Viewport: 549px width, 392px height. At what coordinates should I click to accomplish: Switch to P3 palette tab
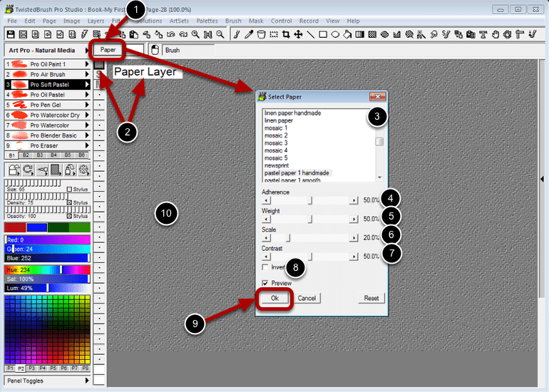32,368
